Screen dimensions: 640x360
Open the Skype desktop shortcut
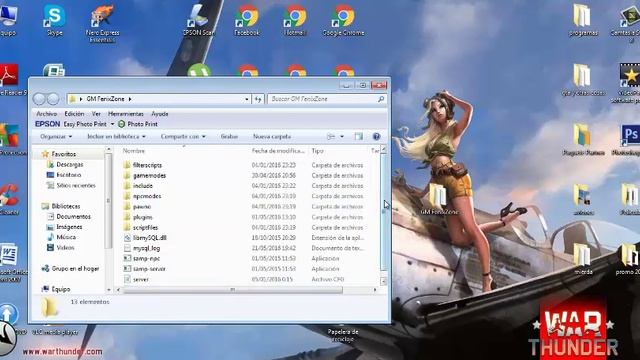tap(54, 20)
